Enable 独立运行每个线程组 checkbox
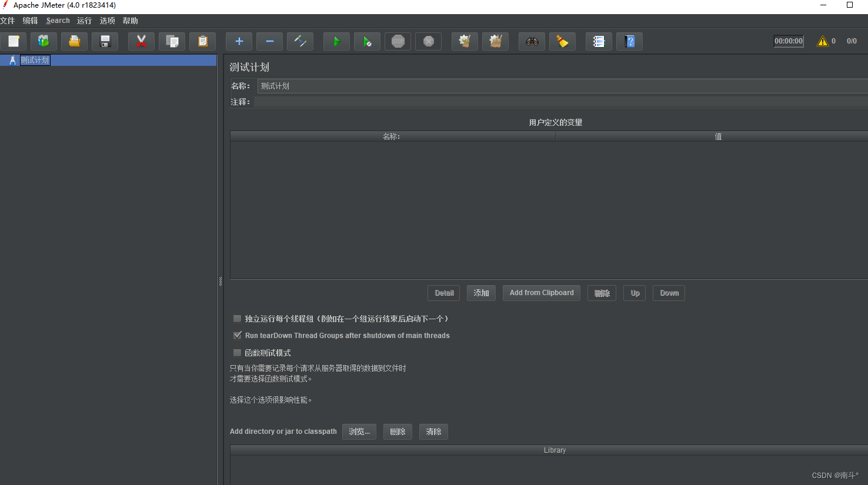868x485 pixels. [237, 319]
